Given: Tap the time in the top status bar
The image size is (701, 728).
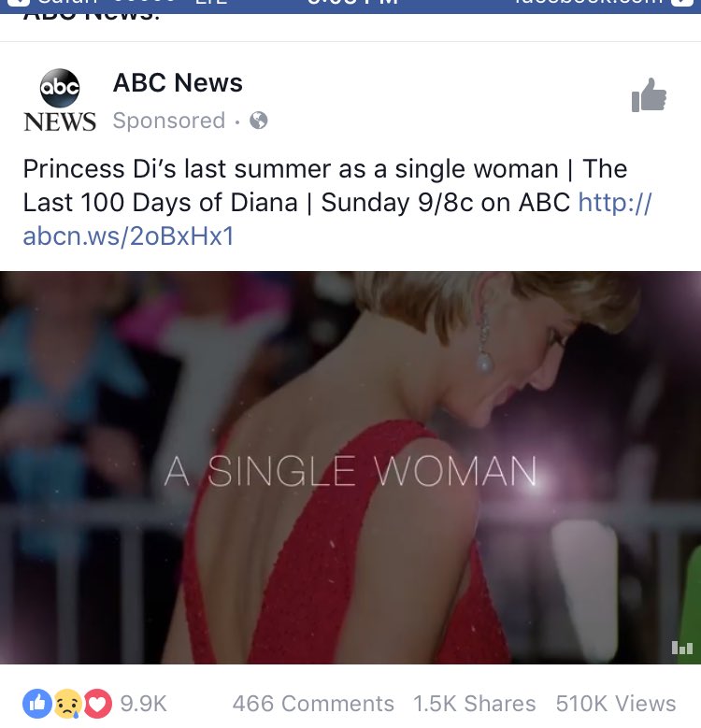Looking at the screenshot, I should coord(352,2).
